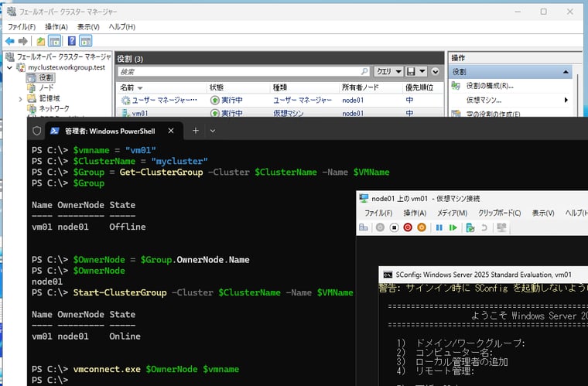Open the クエリ dropdown
The width and height of the screenshot is (588, 386).
point(388,71)
